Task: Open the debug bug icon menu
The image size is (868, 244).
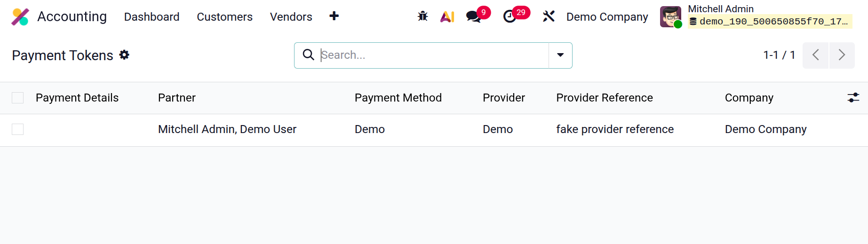Action: [x=422, y=16]
